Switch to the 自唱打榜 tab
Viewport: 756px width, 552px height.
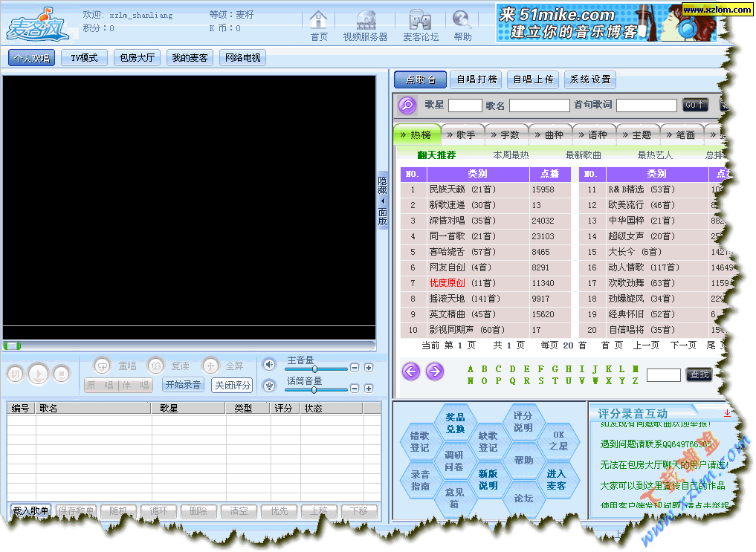477,79
